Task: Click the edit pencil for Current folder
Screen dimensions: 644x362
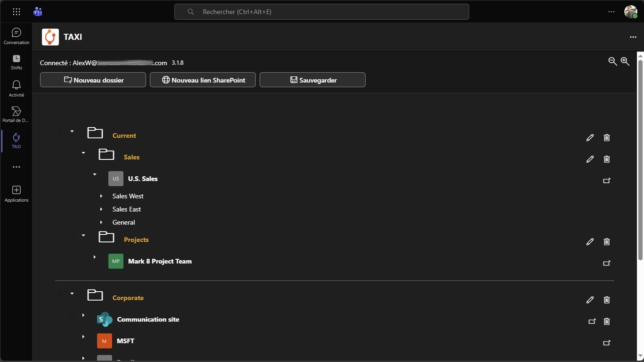Action: (x=590, y=138)
